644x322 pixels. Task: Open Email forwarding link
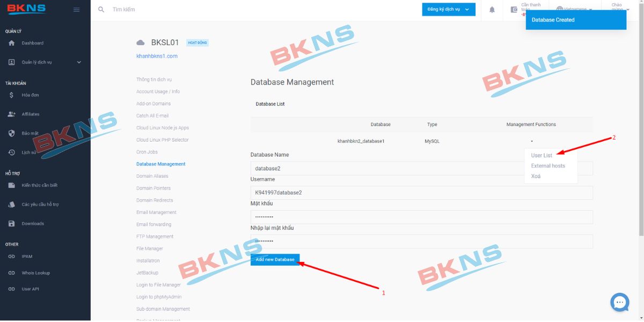click(x=154, y=224)
